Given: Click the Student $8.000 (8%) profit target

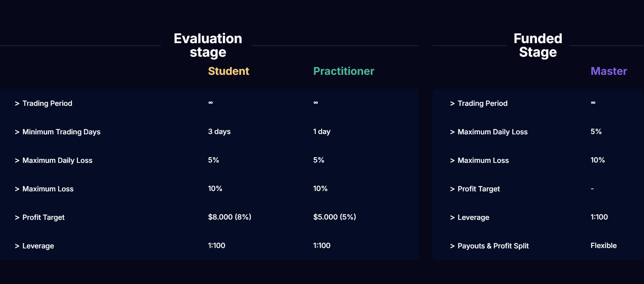Looking at the screenshot, I should [x=230, y=217].
